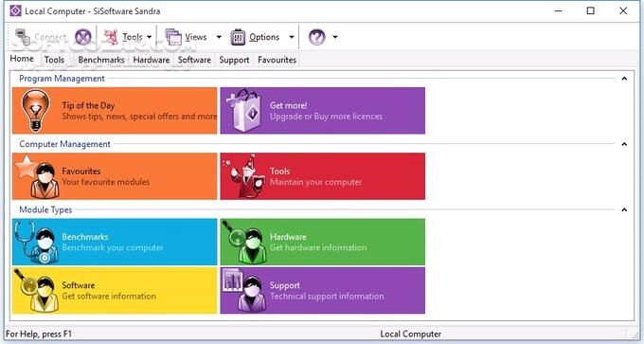Click the Module Types heading
The height and width of the screenshot is (344, 644).
click(x=45, y=210)
